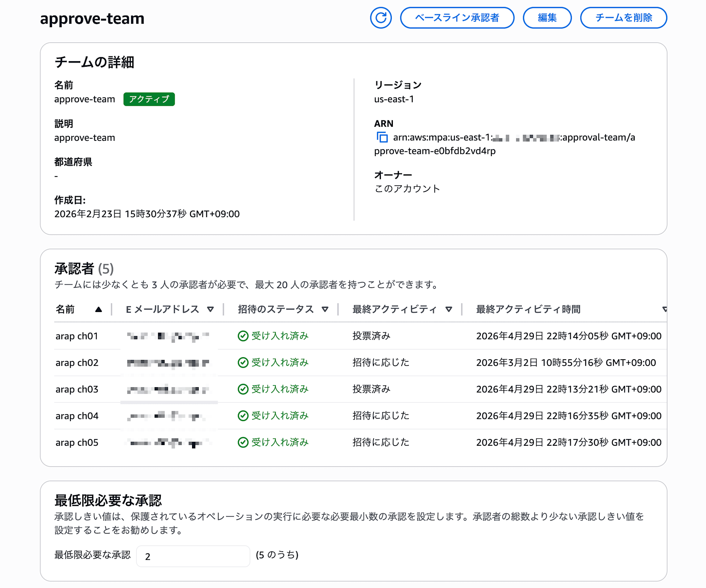Image resolution: width=706 pixels, height=588 pixels.
Task: Click the アクティブ status badge
Action: (149, 99)
